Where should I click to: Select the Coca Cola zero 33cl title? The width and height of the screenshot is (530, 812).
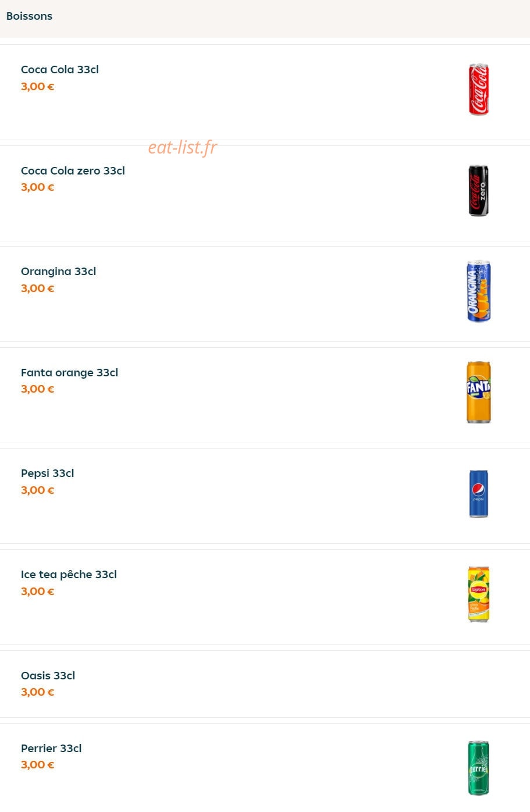click(x=73, y=170)
